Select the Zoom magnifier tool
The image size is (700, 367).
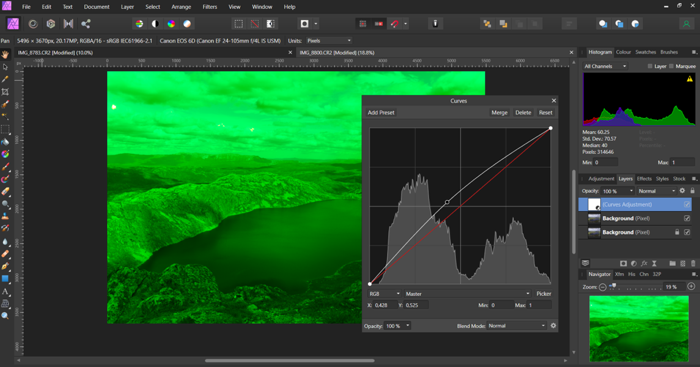pyautogui.click(x=5, y=316)
